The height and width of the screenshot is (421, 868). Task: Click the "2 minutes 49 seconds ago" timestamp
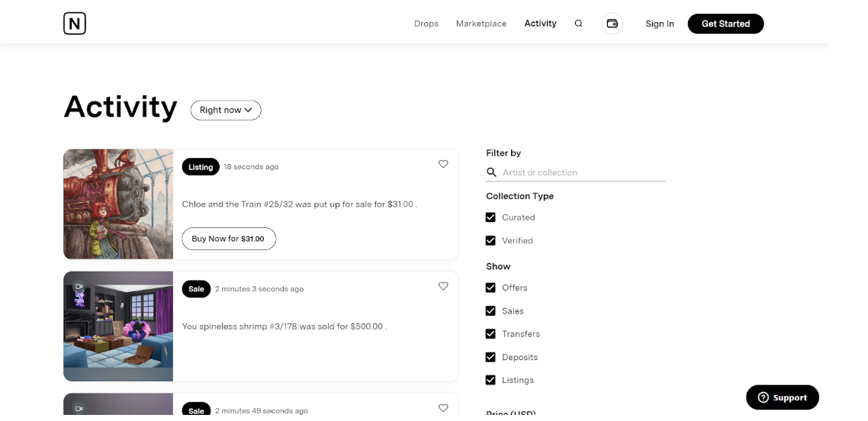pos(262,410)
